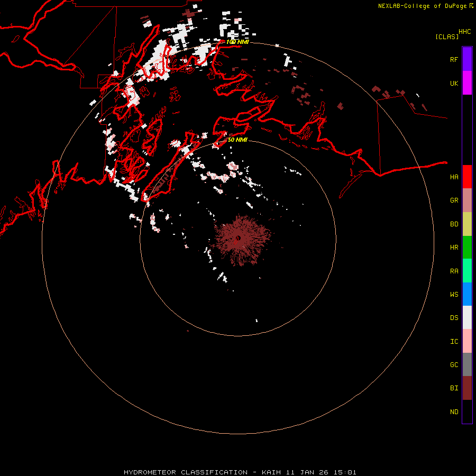Click the UK magenta legend swatch
This screenshot has width=476, height=476.
pyautogui.click(x=467, y=83)
